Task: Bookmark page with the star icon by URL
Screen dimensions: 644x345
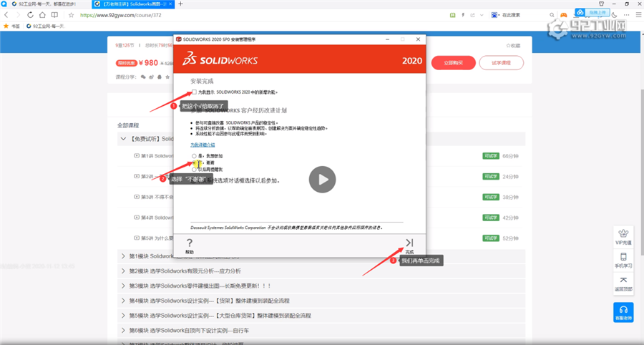Action: 71,15
